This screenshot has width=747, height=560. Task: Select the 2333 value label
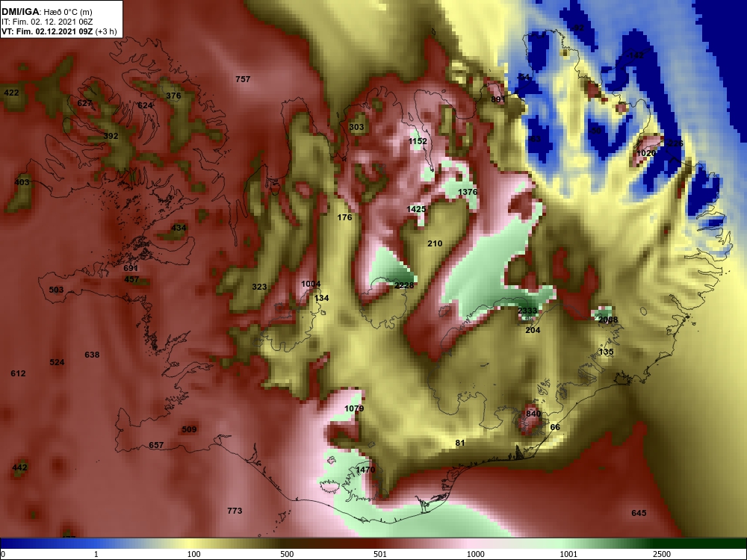click(527, 311)
